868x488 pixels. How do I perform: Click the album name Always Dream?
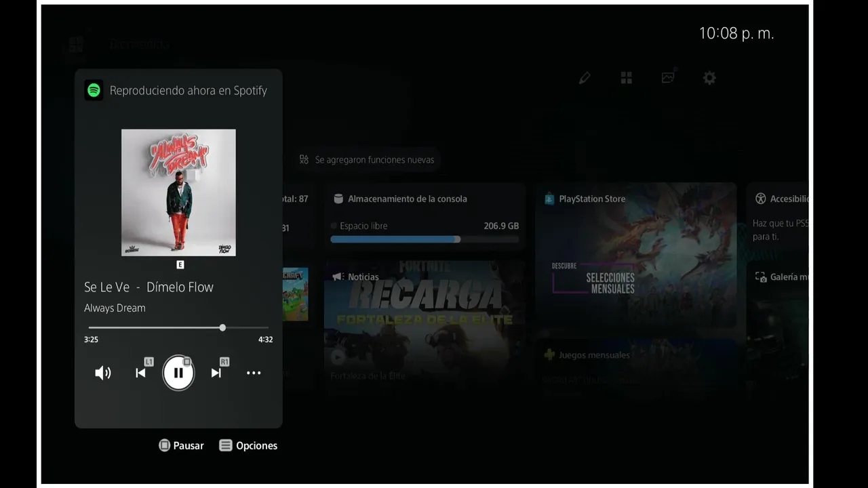click(x=115, y=308)
